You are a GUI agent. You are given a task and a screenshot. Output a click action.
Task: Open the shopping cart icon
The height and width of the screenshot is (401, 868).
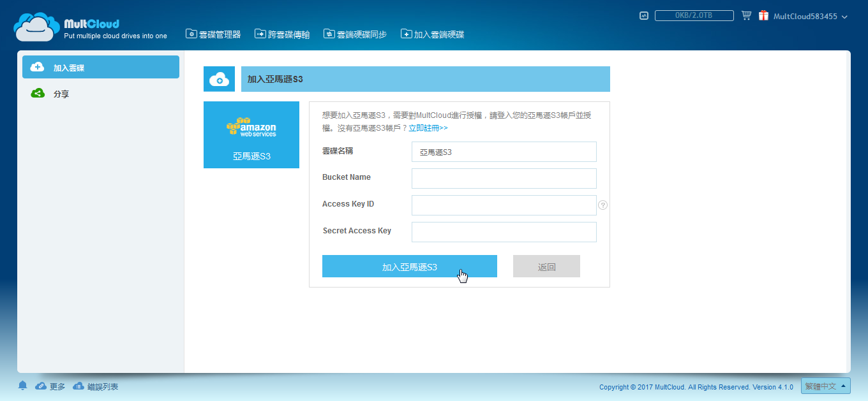pos(746,15)
